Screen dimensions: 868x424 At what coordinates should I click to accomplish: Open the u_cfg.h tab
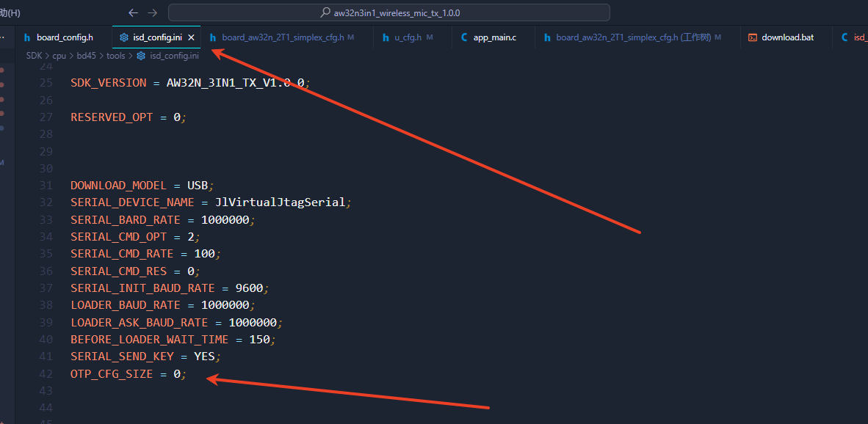pyautogui.click(x=413, y=37)
